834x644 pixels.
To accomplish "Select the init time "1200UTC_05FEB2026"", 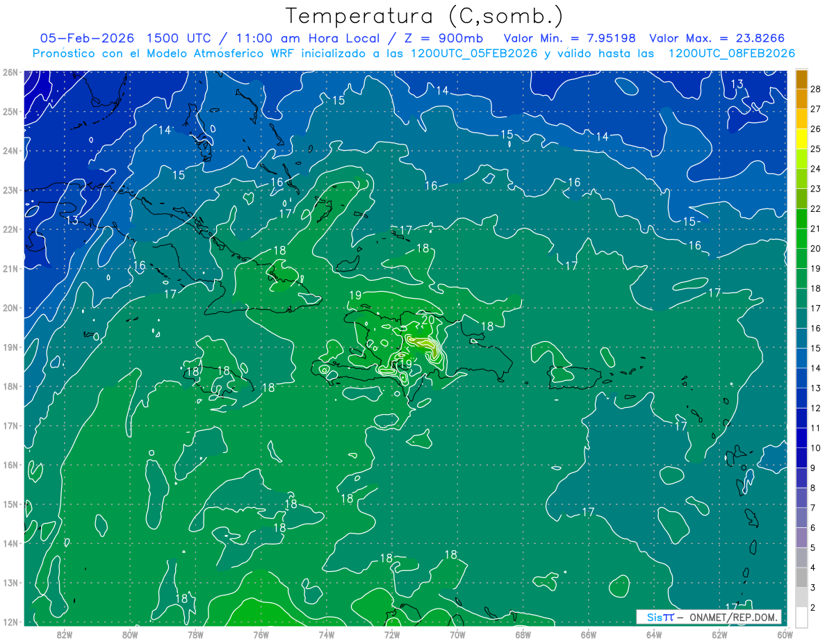I will click(474, 53).
